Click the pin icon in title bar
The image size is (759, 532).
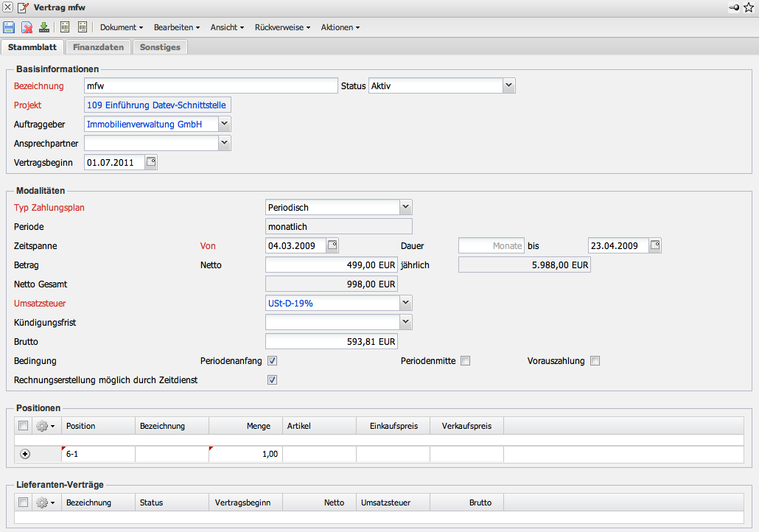click(734, 7)
